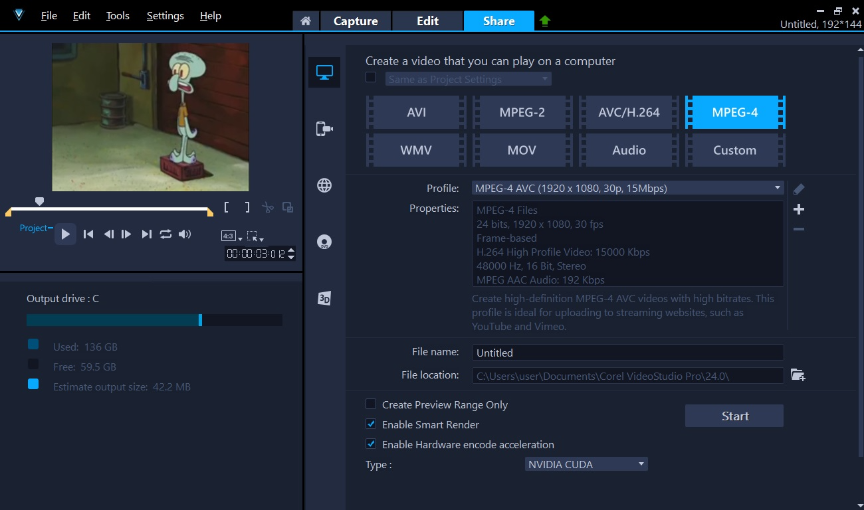
Task: Jump to the start of the project
Action: (x=88, y=234)
